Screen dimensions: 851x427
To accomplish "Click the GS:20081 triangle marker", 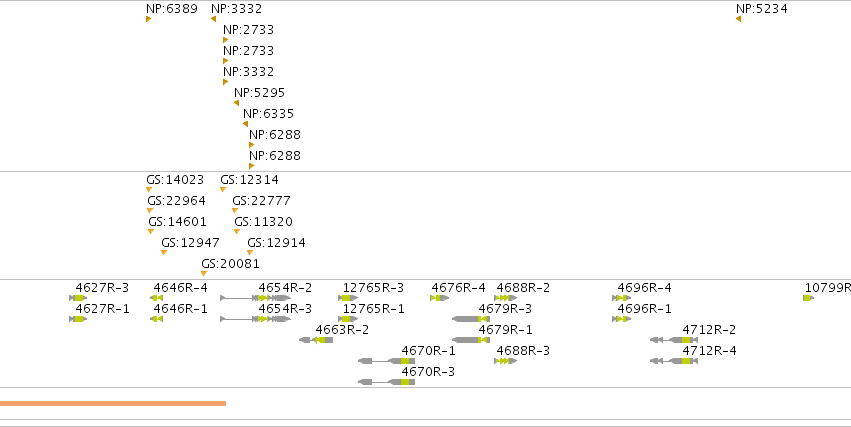I will point(204,273).
